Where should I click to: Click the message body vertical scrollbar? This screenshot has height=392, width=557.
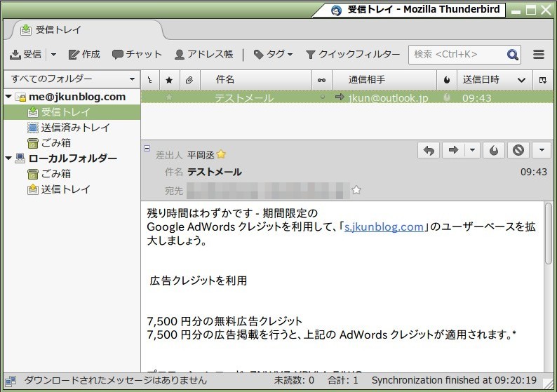[x=549, y=234]
